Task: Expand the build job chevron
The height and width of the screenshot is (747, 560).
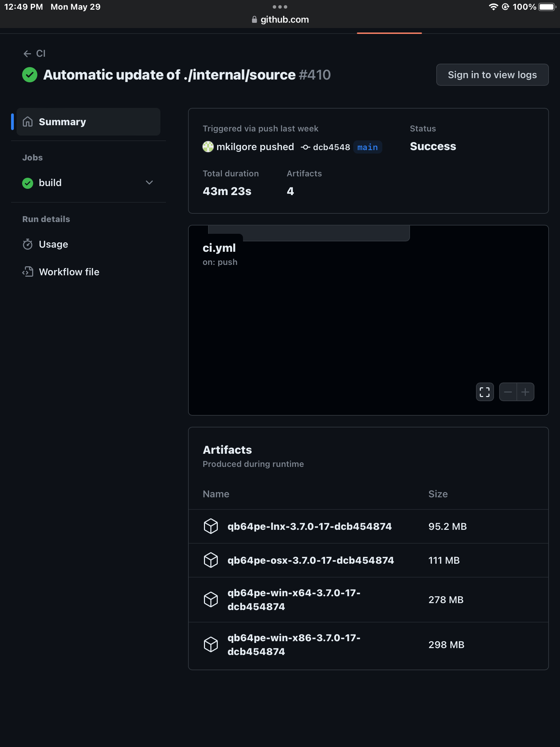Action: coord(149,183)
